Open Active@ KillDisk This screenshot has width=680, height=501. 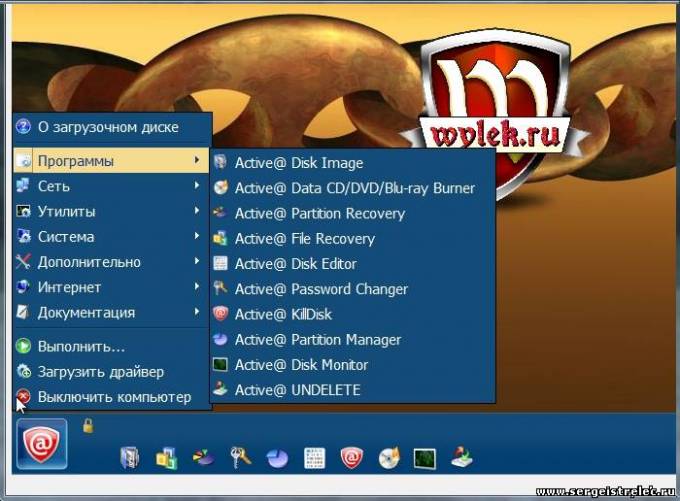click(353, 314)
